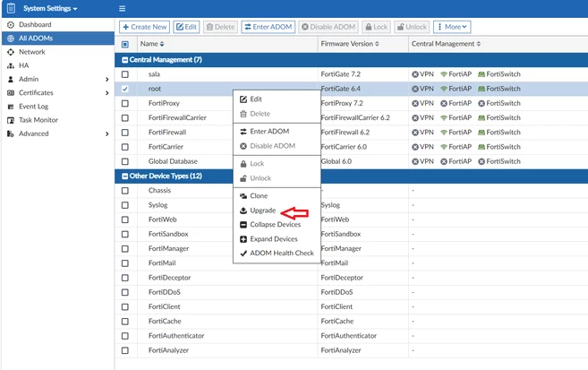Click the plus icon beside Expand Devices

click(243, 239)
